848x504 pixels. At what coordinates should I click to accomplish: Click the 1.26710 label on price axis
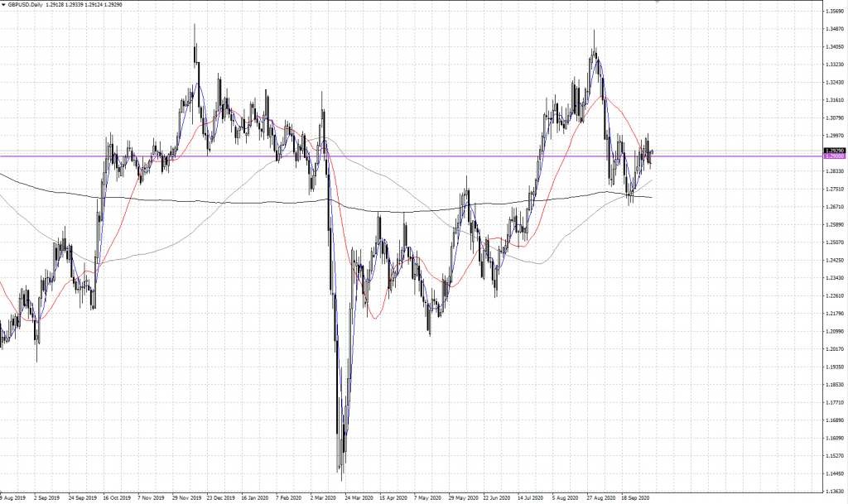click(835, 207)
